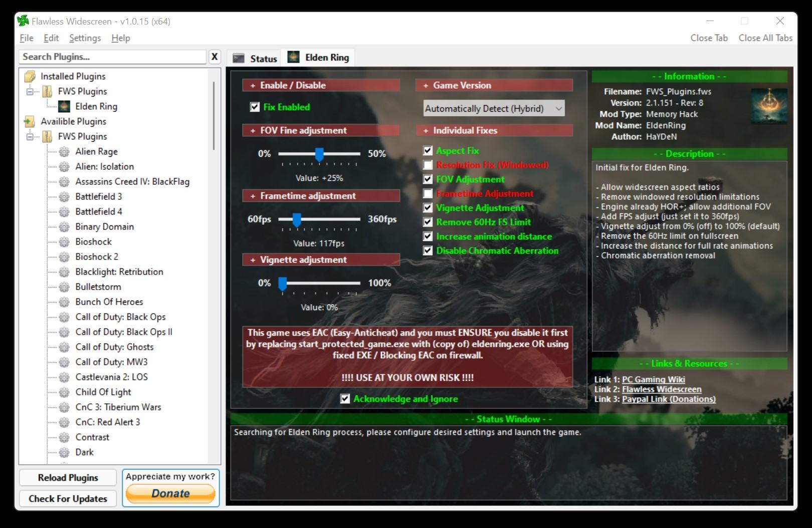Screen dimensions: 812x528
Task: Click the Vignette adjustment slider handle
Action: 283,284
